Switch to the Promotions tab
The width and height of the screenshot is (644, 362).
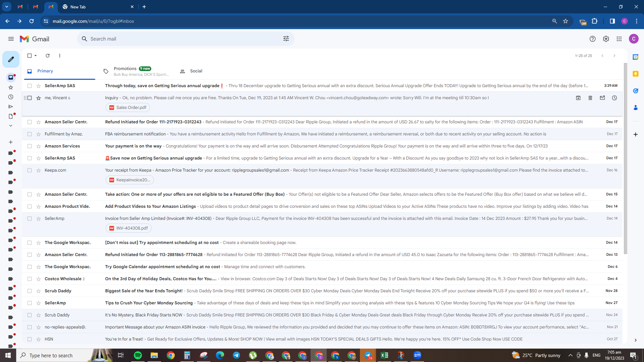[136, 71]
